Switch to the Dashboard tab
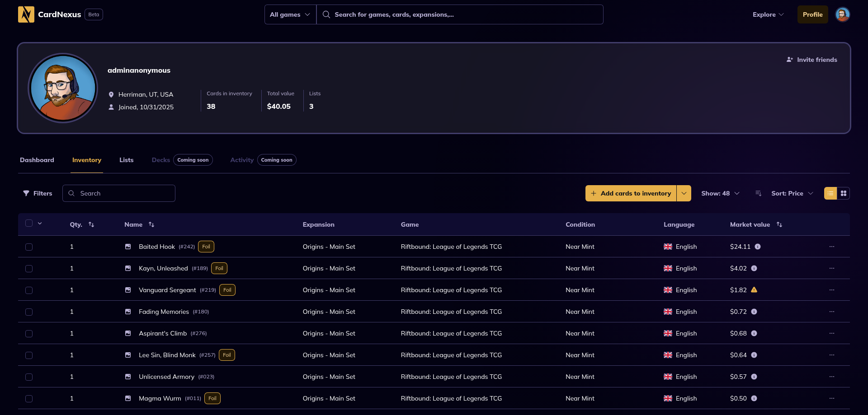The width and height of the screenshot is (868, 415). (x=37, y=160)
